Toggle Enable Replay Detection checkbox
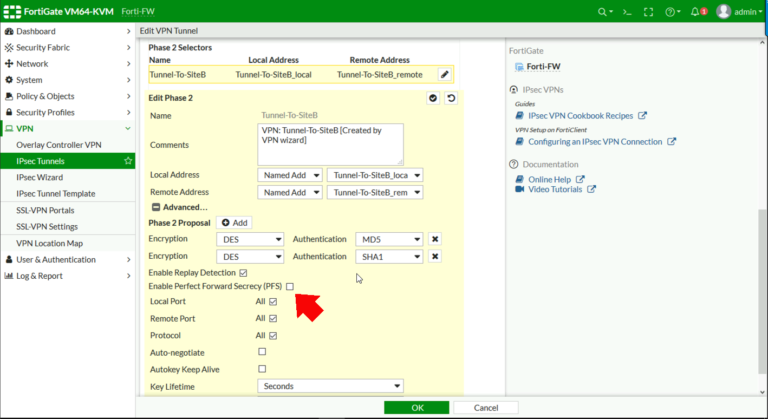 [243, 273]
